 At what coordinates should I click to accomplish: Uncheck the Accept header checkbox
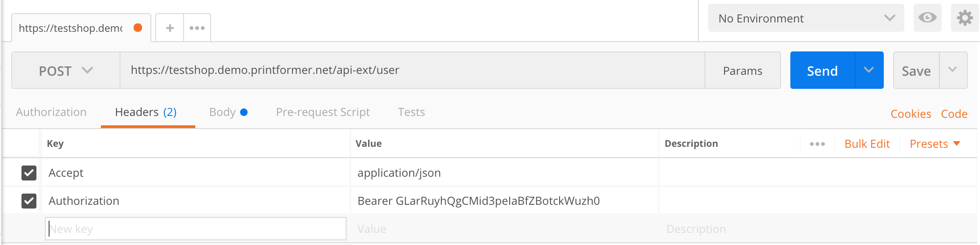click(29, 173)
